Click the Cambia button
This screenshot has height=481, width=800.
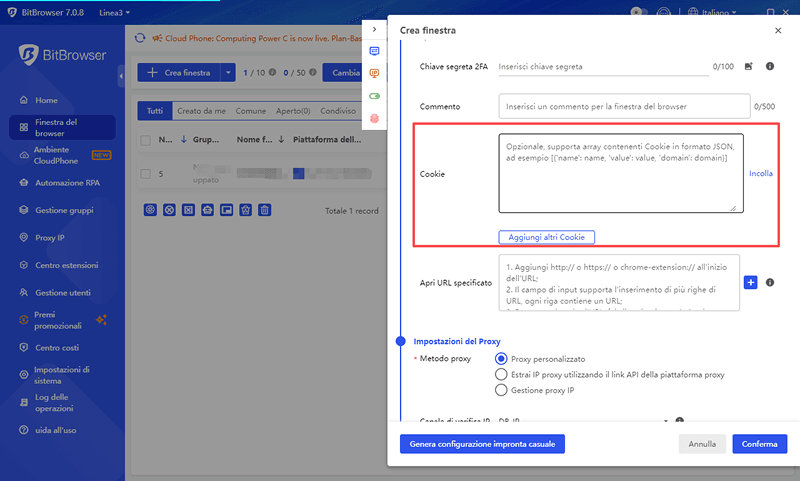pos(346,73)
